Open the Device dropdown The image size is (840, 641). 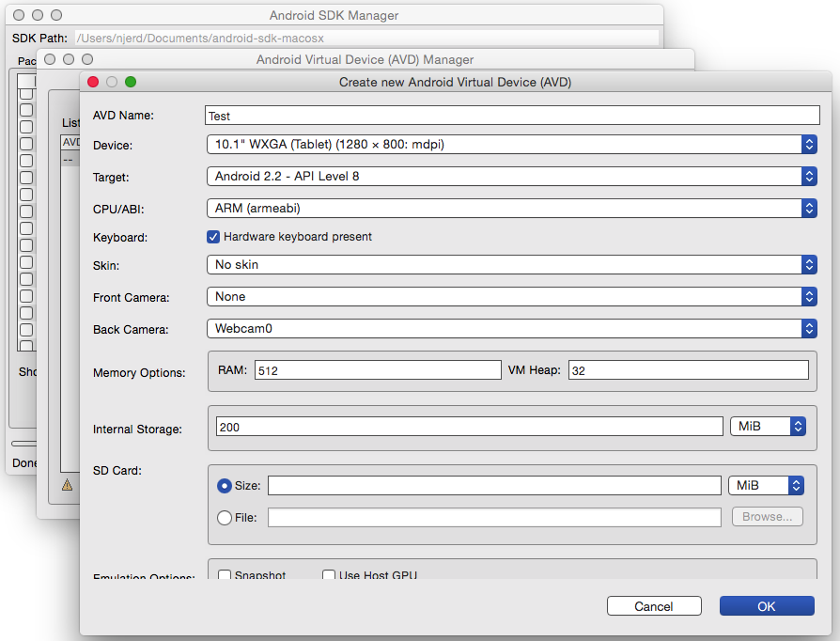[x=511, y=144]
